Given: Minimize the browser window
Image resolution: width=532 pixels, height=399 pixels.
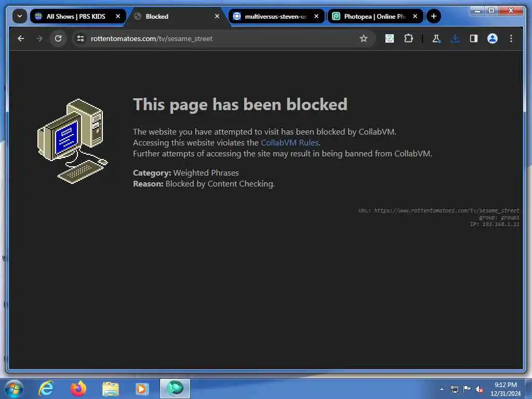Looking at the screenshot, I should [477, 11].
